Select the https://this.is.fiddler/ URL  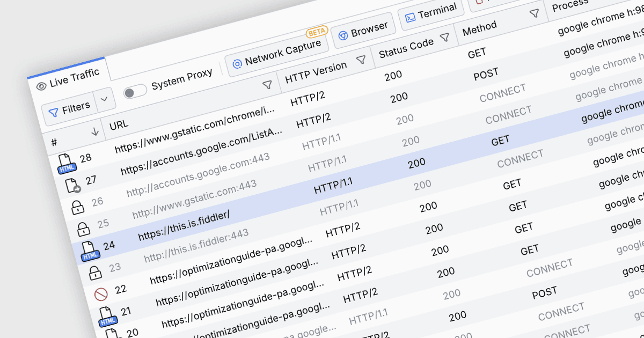[x=184, y=225]
